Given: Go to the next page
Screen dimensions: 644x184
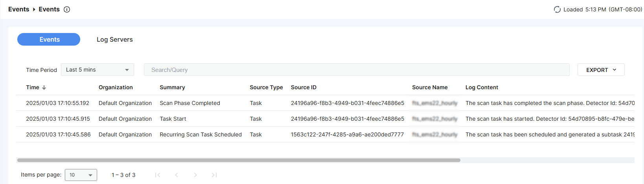Looking at the screenshot, I should (x=195, y=175).
